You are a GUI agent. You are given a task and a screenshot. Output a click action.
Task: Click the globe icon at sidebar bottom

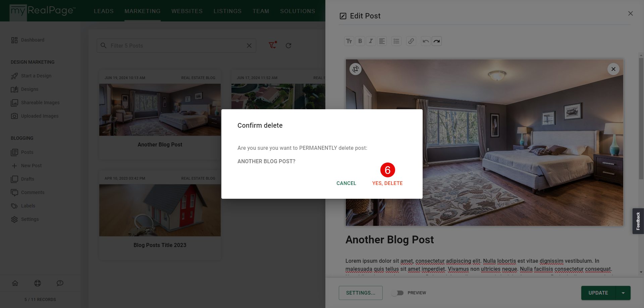point(38,283)
